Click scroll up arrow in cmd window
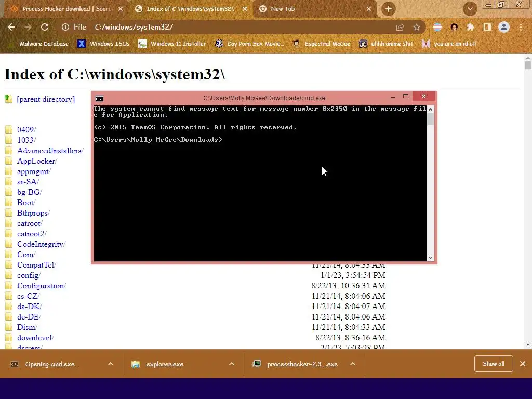 (x=430, y=109)
